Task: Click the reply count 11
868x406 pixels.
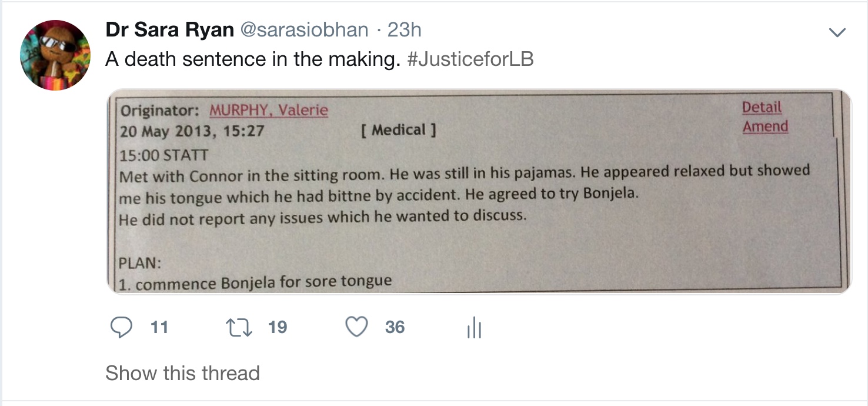Action: [159, 327]
